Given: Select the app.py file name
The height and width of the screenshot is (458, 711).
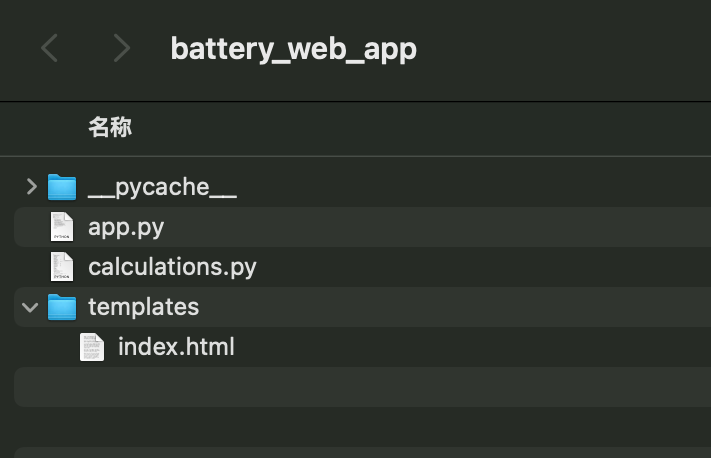Looking at the screenshot, I should tap(126, 227).
